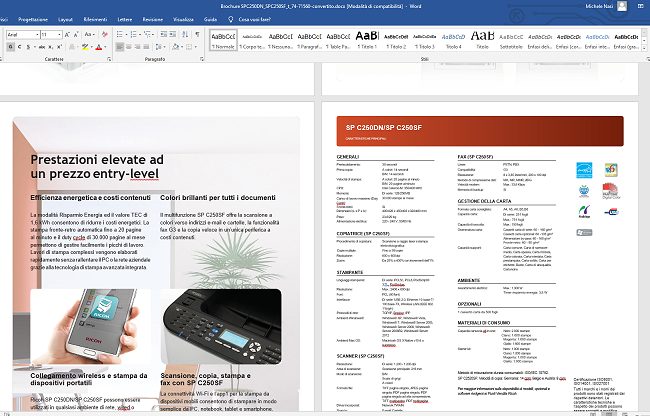Open Stili pane launcher
Viewport: 650px width, 416px height.
coord(647,59)
